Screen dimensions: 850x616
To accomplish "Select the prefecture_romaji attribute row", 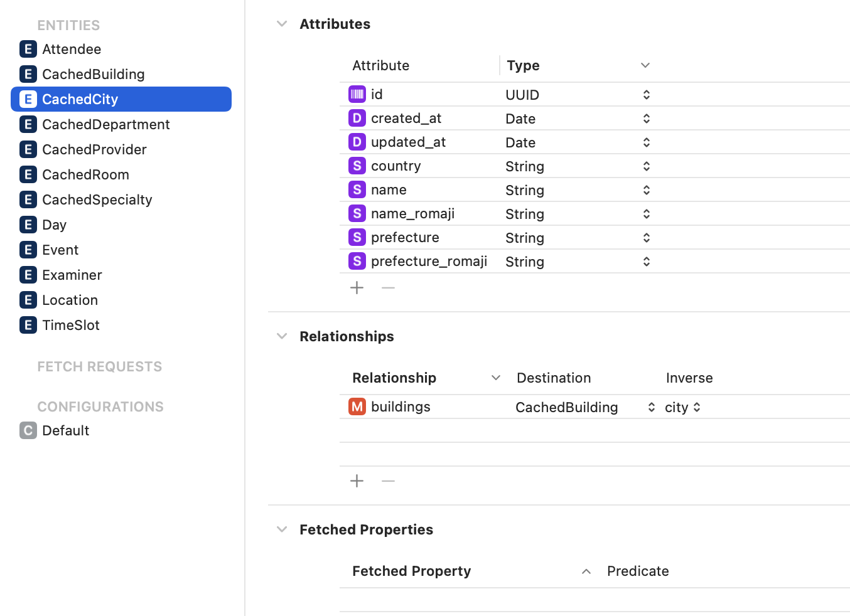I will [x=429, y=262].
